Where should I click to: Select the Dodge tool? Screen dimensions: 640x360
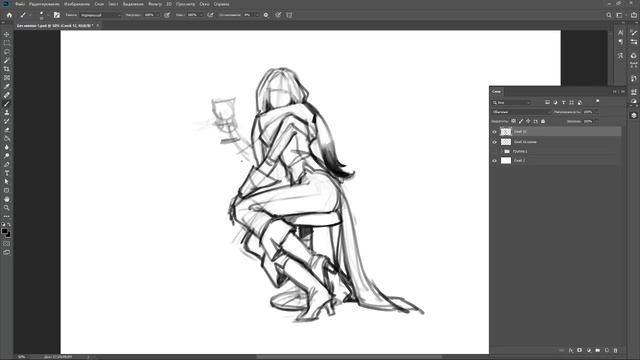(7, 156)
